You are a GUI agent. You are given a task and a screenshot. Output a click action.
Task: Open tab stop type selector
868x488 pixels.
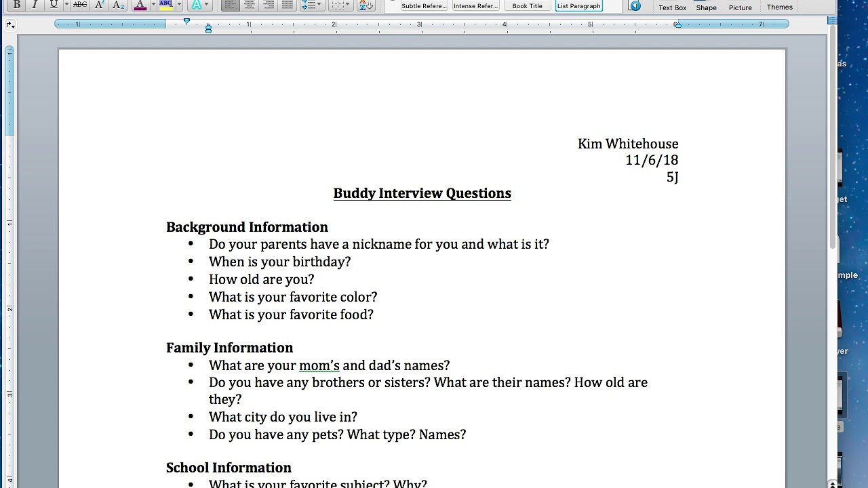10,24
